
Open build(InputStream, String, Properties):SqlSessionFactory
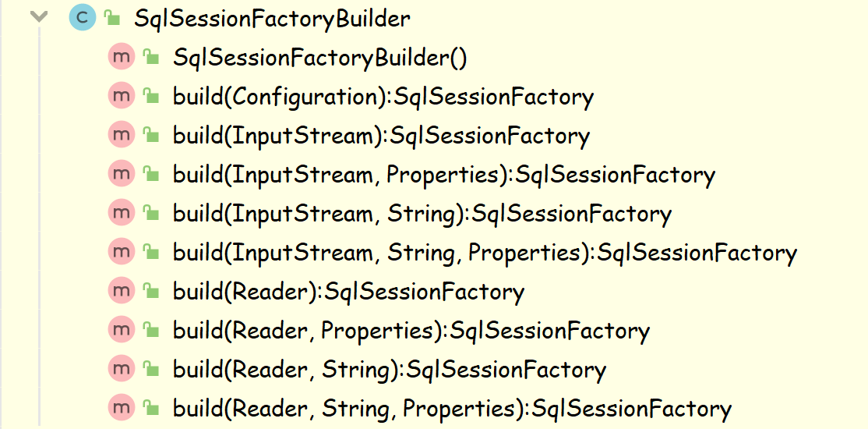[x=485, y=253]
